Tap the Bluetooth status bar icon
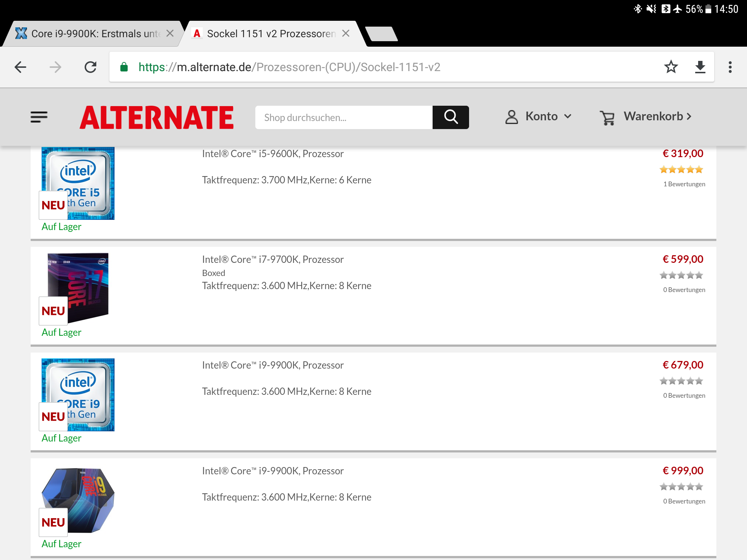Screen dimensions: 747x560 (x=638, y=9)
